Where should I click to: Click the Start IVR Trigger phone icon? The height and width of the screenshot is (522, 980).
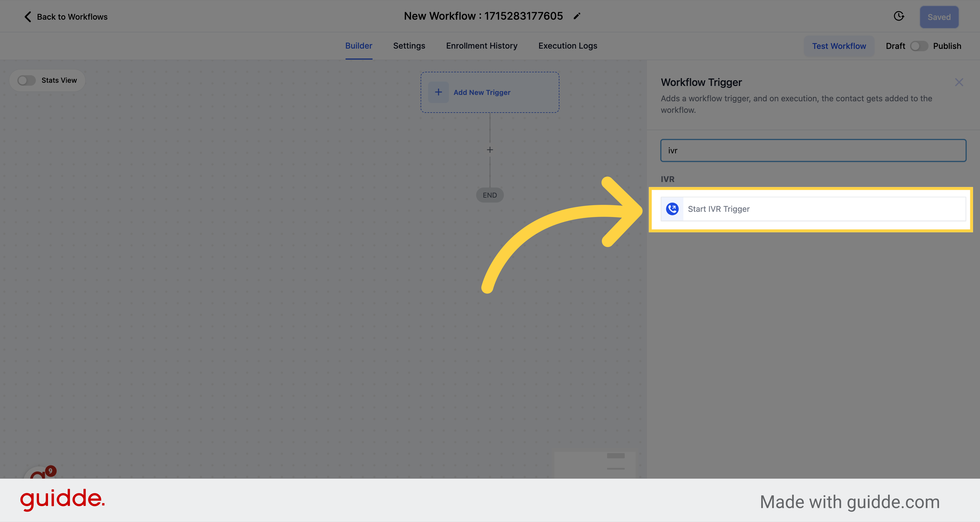click(x=672, y=209)
